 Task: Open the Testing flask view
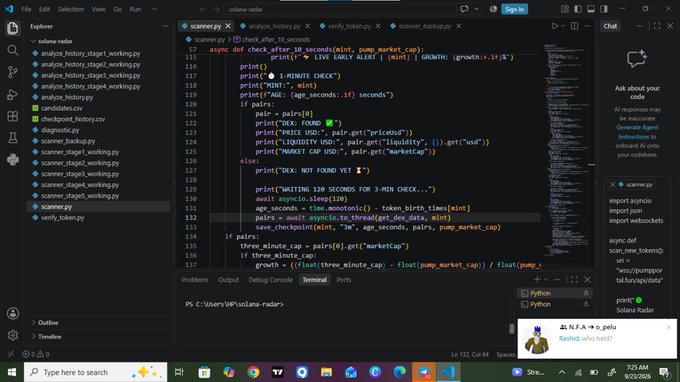pyautogui.click(x=13, y=138)
